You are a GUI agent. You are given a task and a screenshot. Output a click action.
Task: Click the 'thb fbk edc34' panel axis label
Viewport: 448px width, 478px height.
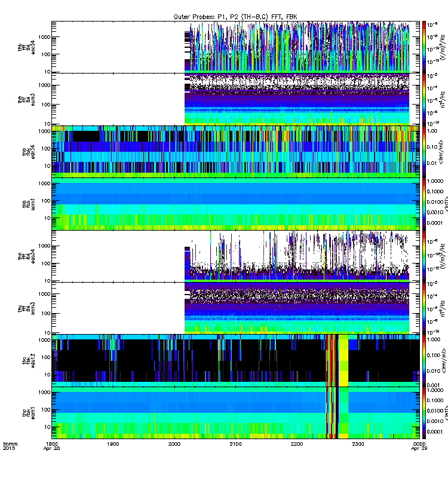click(x=28, y=152)
